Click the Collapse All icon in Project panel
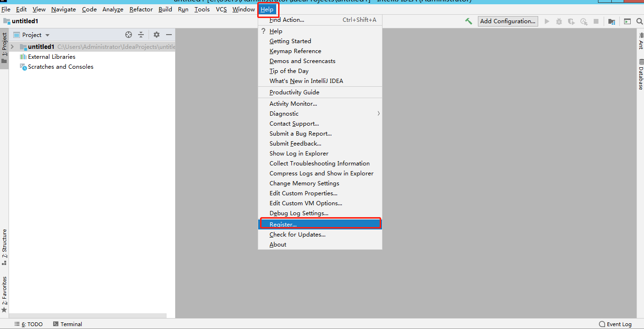The height and width of the screenshot is (329, 644). pos(141,35)
